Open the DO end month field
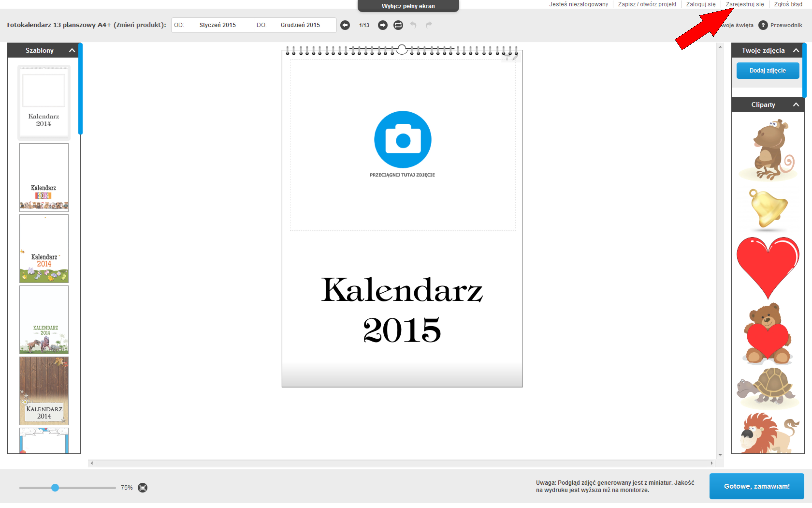The image size is (812, 508). tap(295, 25)
